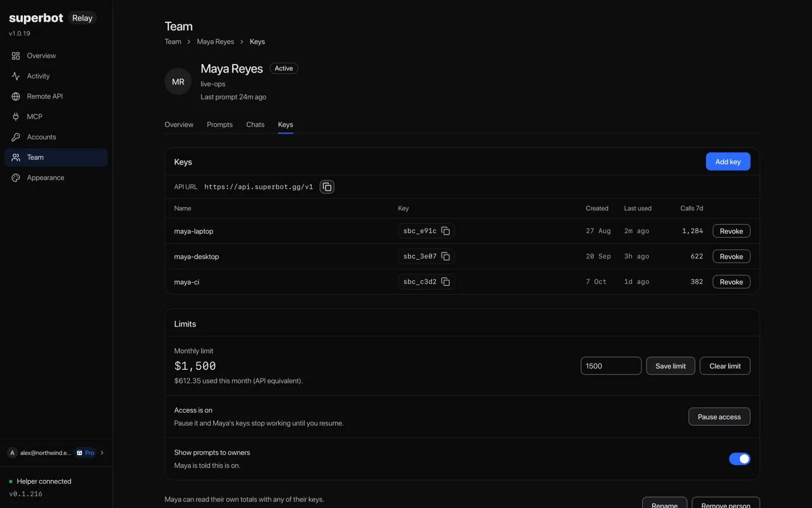
Task: Revoke the maya-desktop key
Action: click(x=731, y=257)
